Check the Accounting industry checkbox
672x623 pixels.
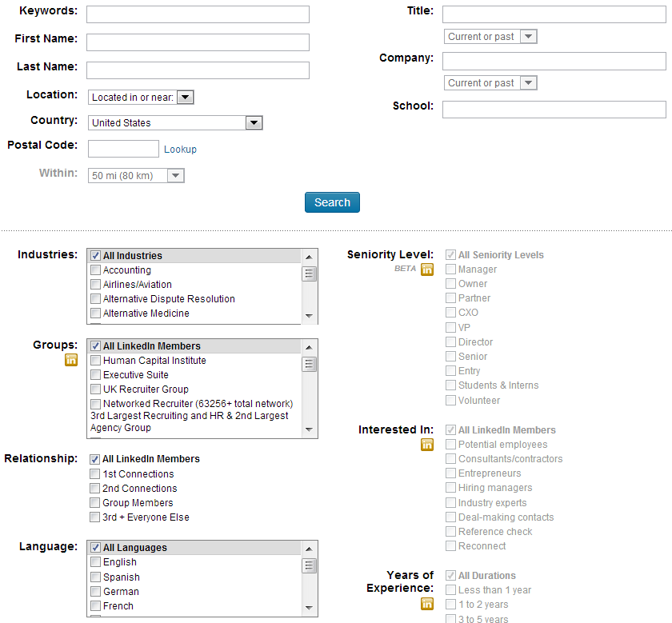pyautogui.click(x=96, y=271)
